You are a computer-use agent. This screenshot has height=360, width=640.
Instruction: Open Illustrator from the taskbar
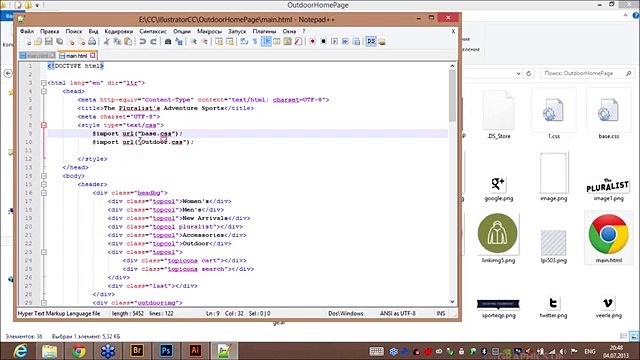pos(195,351)
